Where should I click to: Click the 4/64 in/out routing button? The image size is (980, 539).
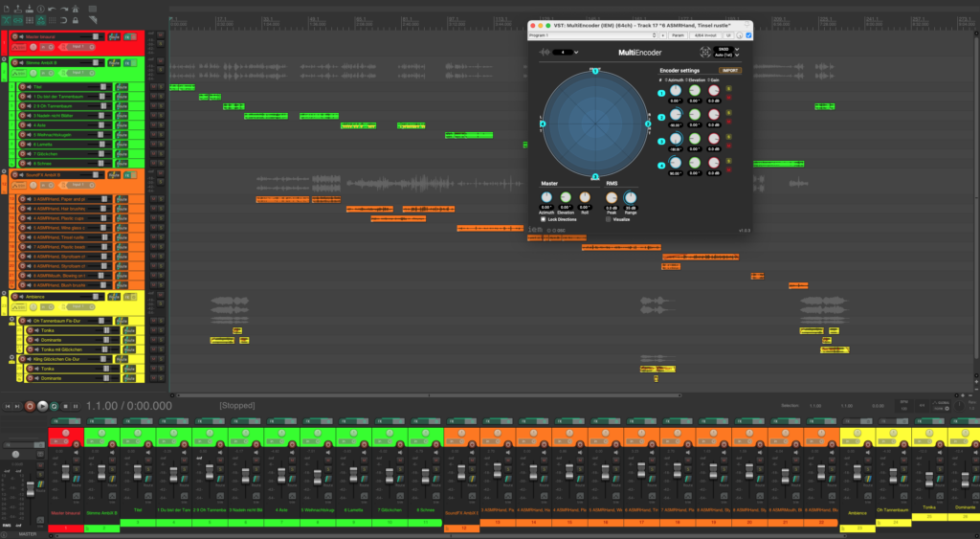(x=705, y=35)
